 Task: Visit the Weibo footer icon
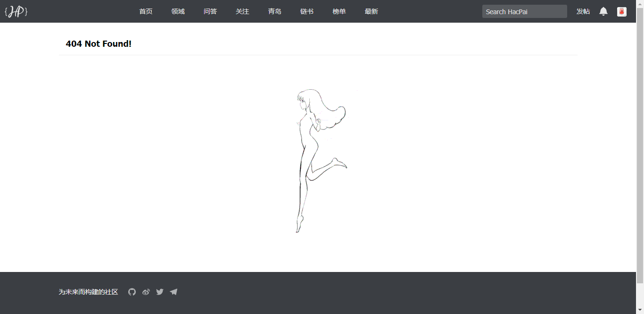146,292
